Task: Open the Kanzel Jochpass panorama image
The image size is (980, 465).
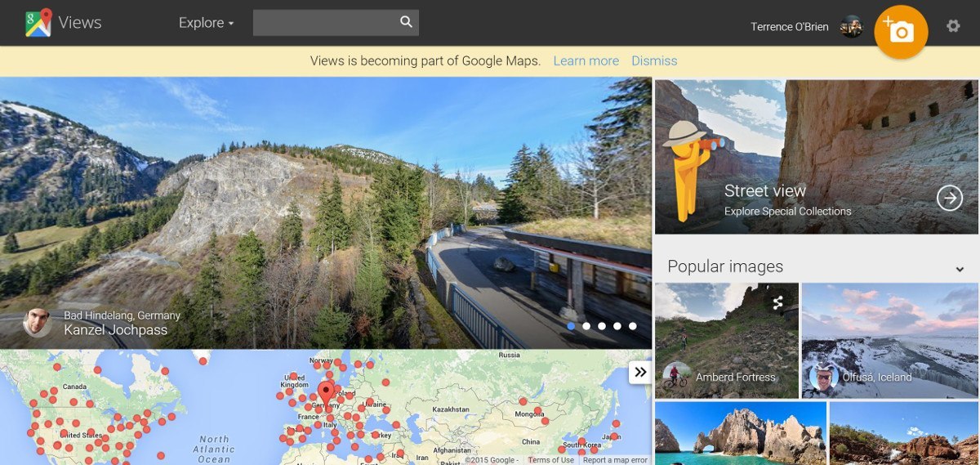Action: [326, 213]
